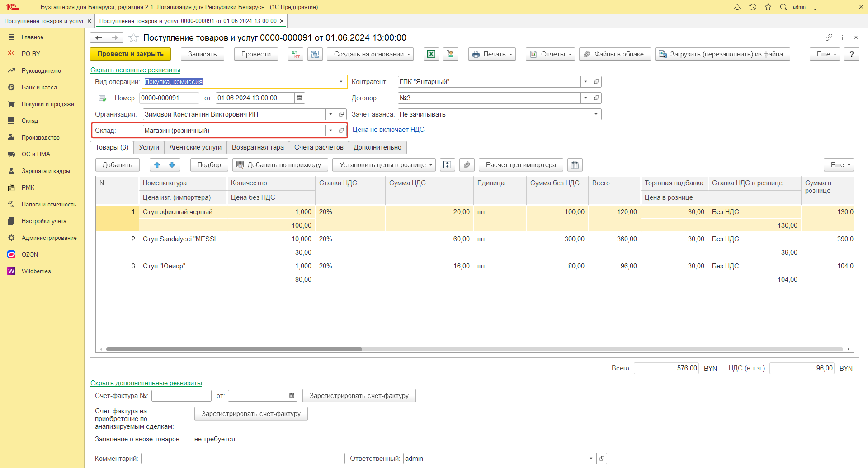The height and width of the screenshot is (468, 868).
Task: Select row Стул "Юниор" in table
Action: pyautogui.click(x=474, y=273)
